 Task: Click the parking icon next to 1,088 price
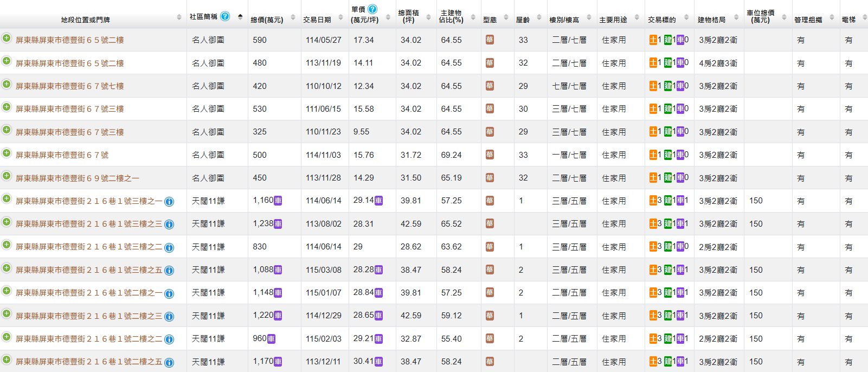pos(278,270)
